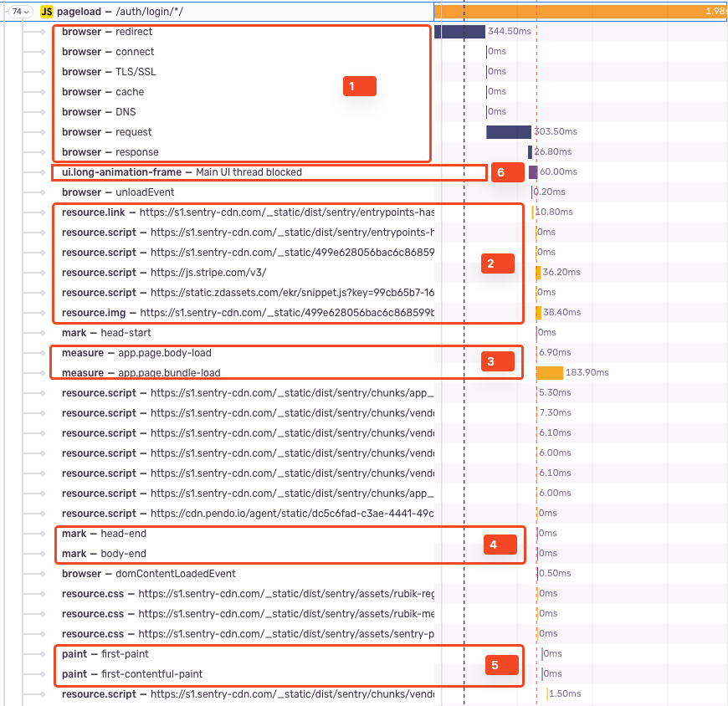728x706 pixels.
Task: Click the orange 183.90ms bundle-load bar
Action: point(549,373)
